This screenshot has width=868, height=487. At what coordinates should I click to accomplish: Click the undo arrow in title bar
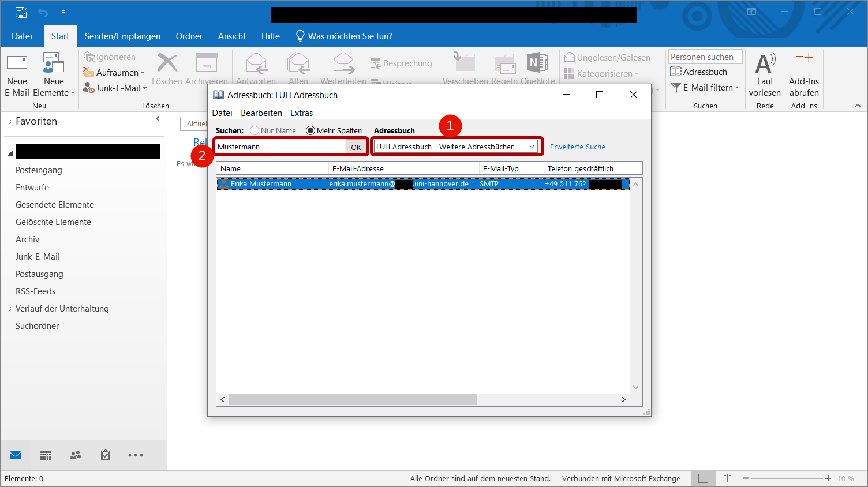pos(43,12)
